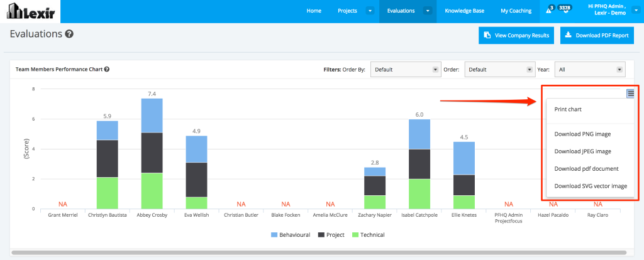
Task: Click the NA label above Blake Focken
Action: tap(286, 204)
